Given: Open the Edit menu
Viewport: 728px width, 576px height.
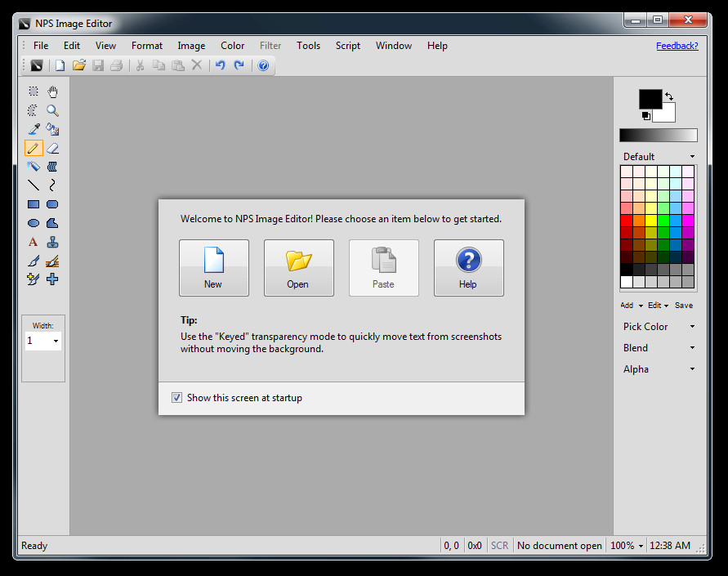Looking at the screenshot, I should (72, 46).
